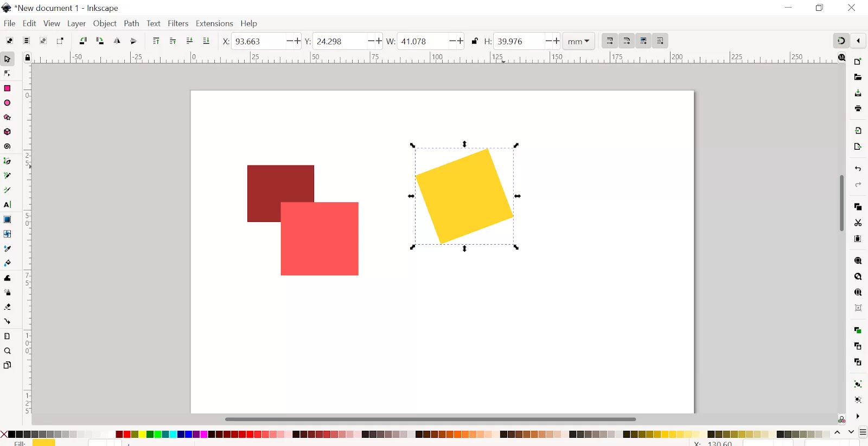Toggle the guide lock at ruler corner
Screen dimensions: 868x446
click(28, 58)
